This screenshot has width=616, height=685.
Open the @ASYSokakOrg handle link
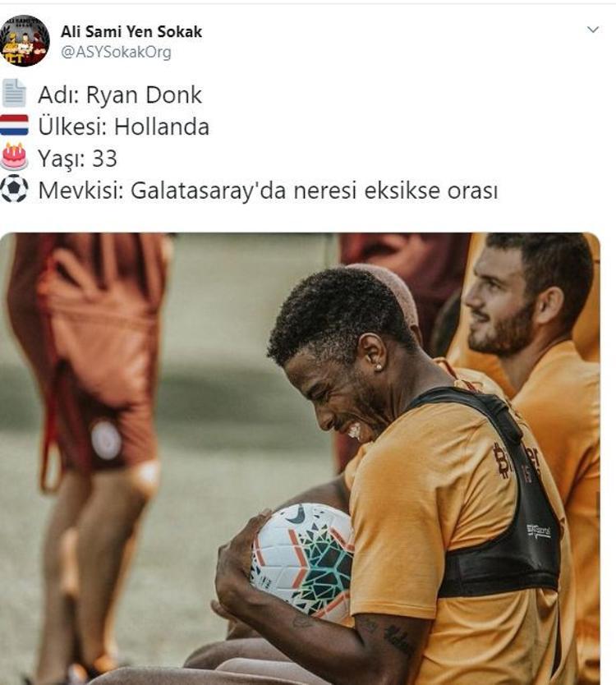click(x=116, y=53)
